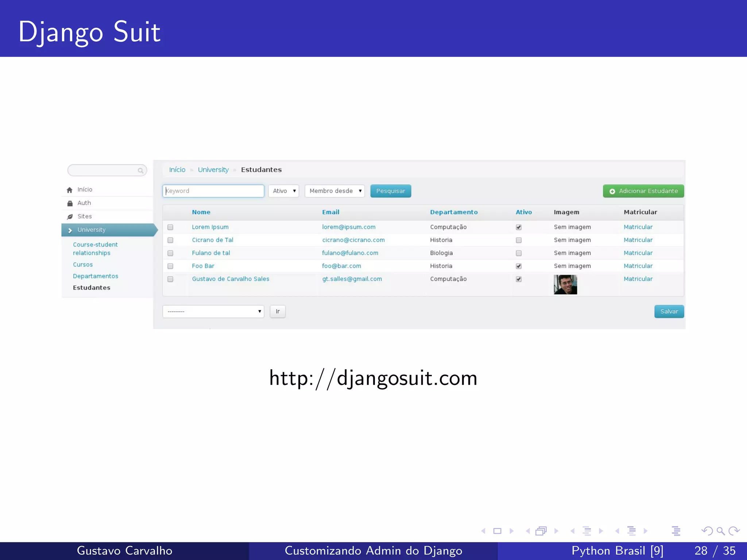Open the Lorem Ipsum student record
Viewport: 747px width, 560px height.
[x=210, y=227]
